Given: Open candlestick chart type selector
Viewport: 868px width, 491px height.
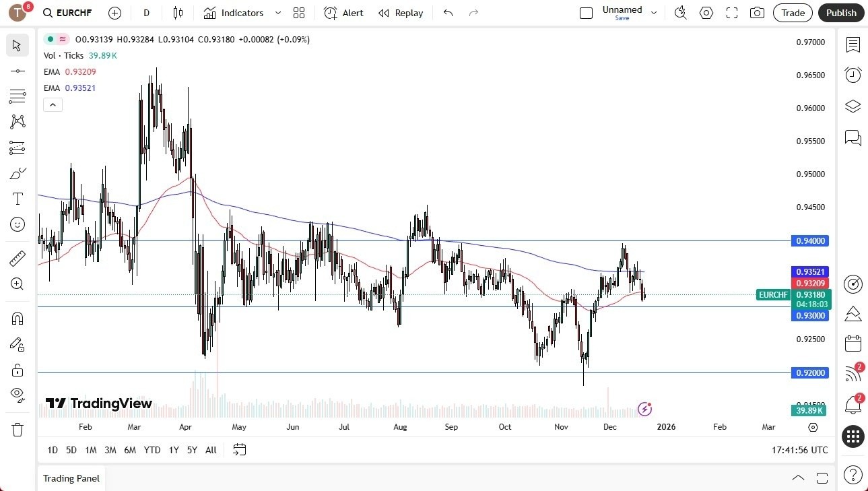Looking at the screenshot, I should pyautogui.click(x=178, y=13).
